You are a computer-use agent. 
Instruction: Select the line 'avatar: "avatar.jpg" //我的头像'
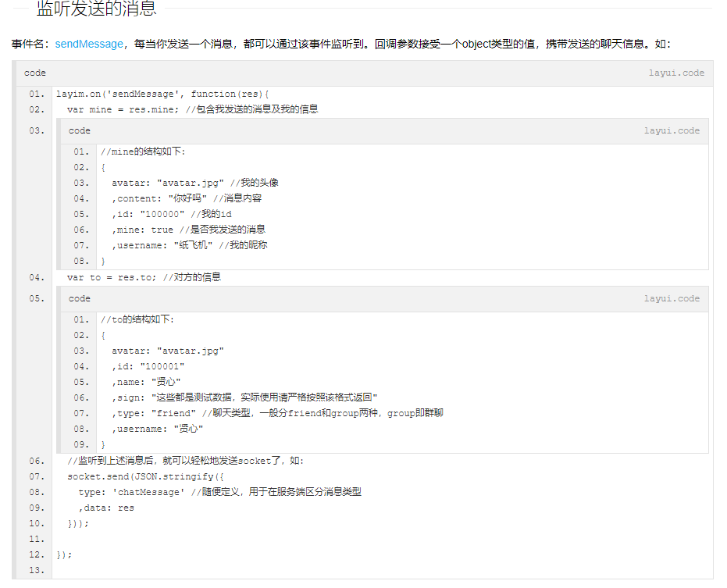point(194,183)
